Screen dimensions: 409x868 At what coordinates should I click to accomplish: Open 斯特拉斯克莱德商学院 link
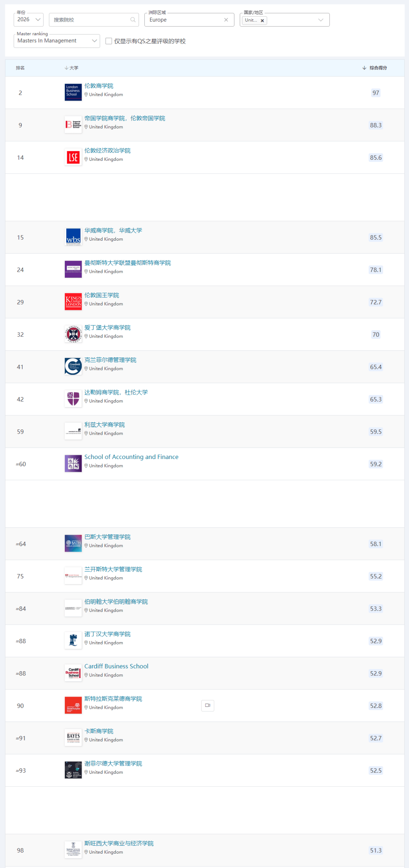[113, 698]
